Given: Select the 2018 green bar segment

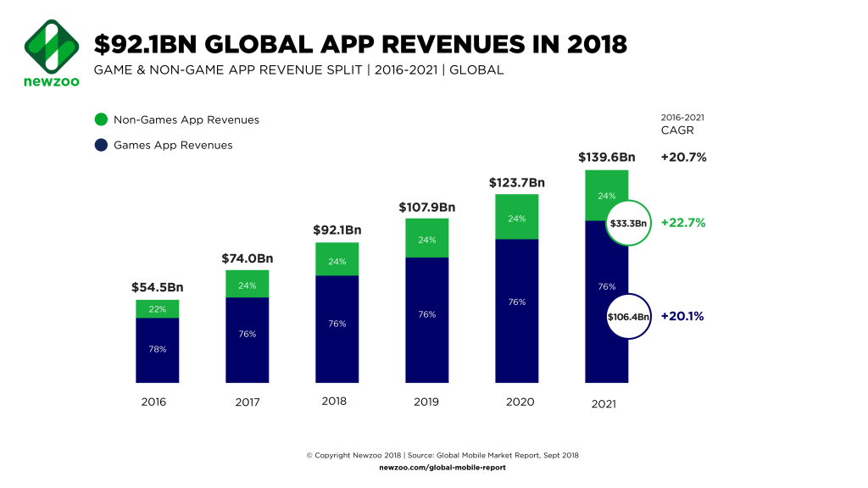Looking at the screenshot, I should click(x=337, y=259).
